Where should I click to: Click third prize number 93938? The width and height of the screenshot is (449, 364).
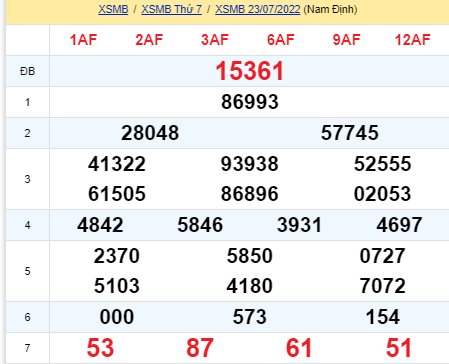pyautogui.click(x=250, y=164)
